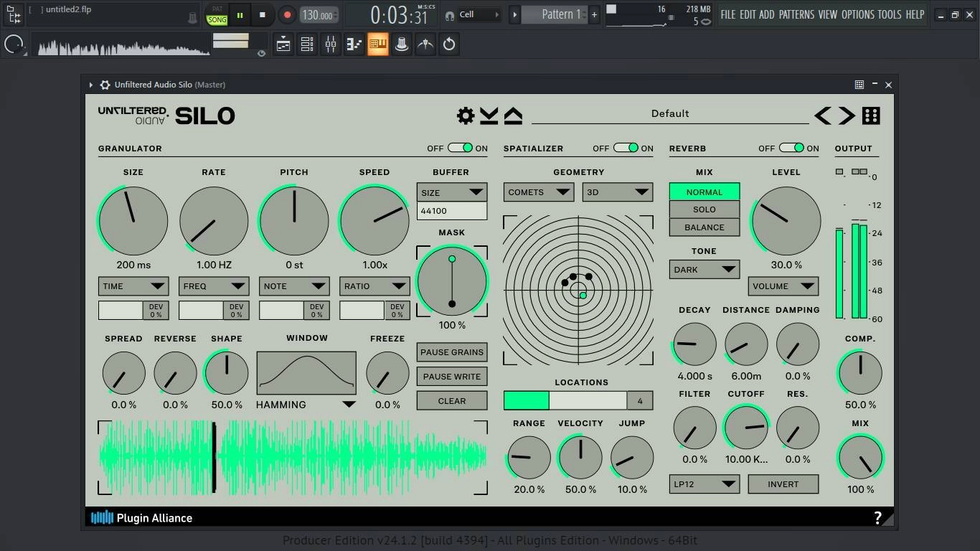Click the CLEAR buffer button
This screenshot has height=551, width=980.
tap(452, 401)
